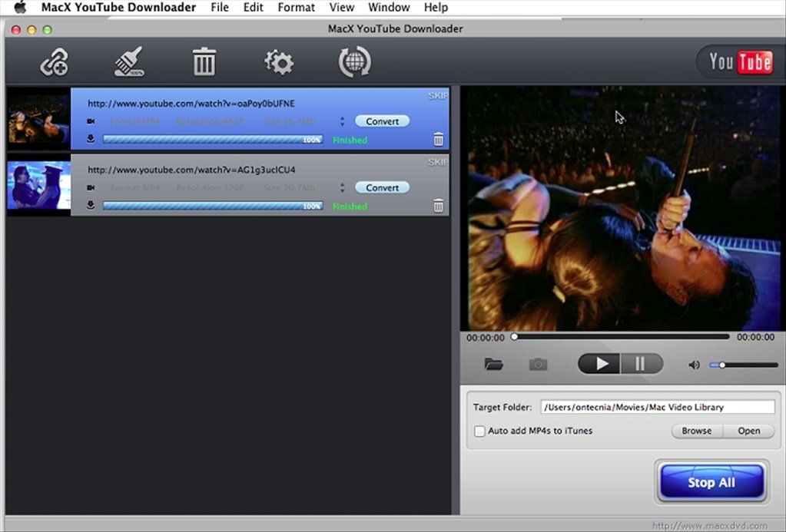Click the Target Folder path field
Image resolution: width=786 pixels, height=532 pixels.
(658, 408)
